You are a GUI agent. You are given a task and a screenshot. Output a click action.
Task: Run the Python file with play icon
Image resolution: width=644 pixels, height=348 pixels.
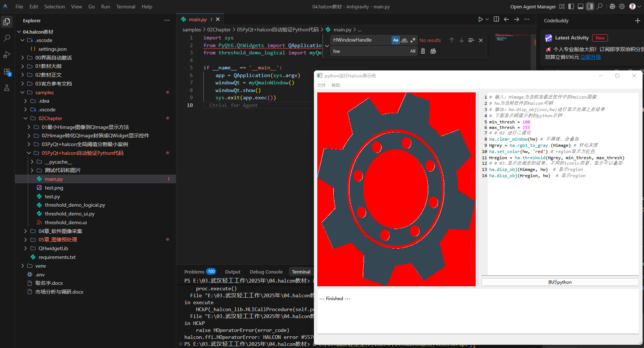[480, 19]
